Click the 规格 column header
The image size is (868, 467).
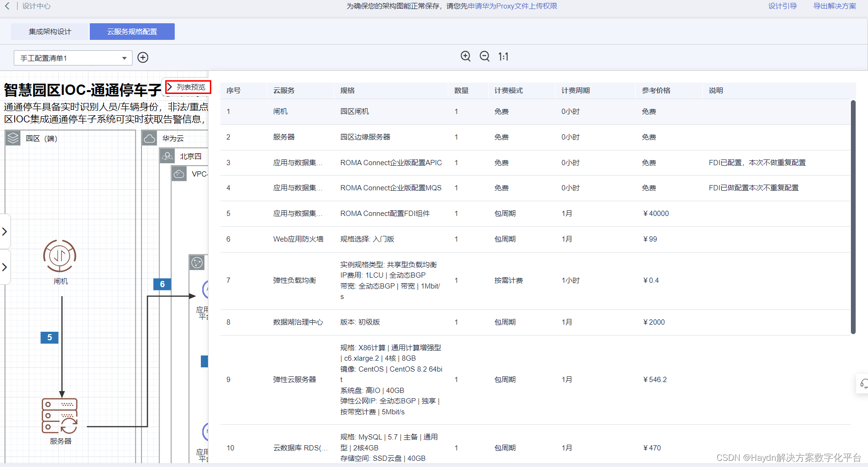pyautogui.click(x=348, y=90)
